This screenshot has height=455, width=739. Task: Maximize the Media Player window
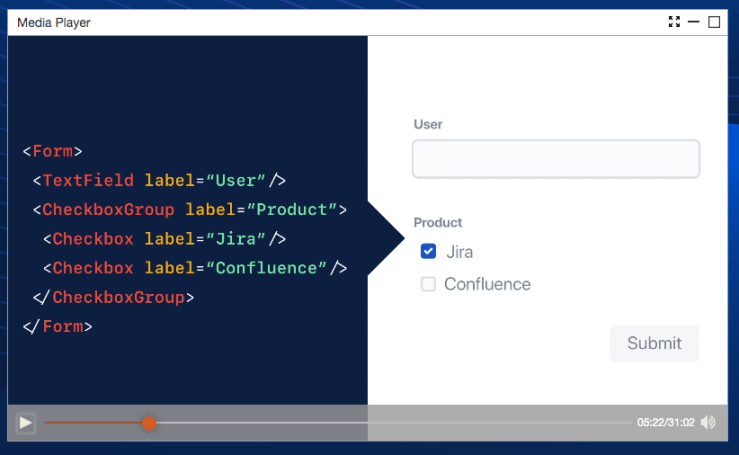[714, 22]
